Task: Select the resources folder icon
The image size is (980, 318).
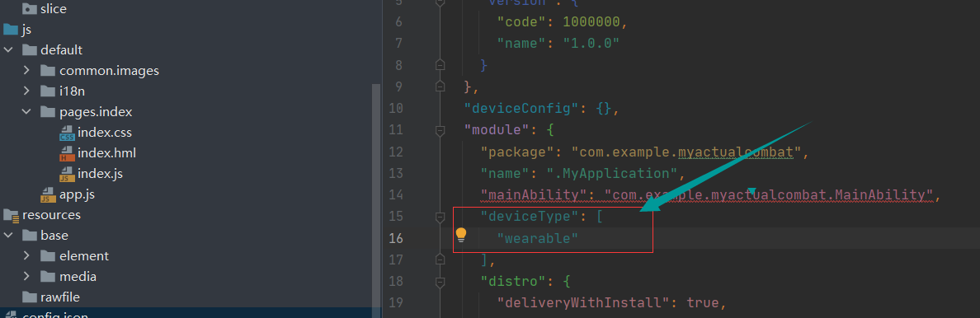Action: click(x=11, y=215)
